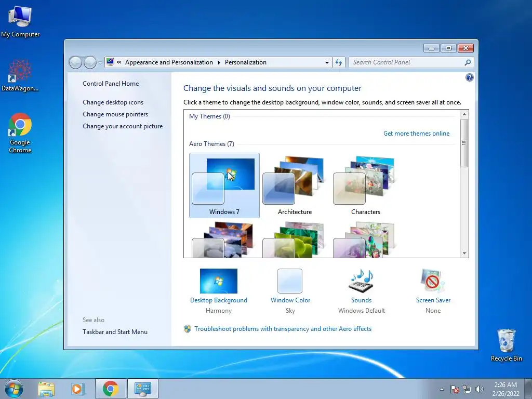The image size is (532, 399).
Task: Click Change mouse pointers
Action: pyautogui.click(x=115, y=114)
